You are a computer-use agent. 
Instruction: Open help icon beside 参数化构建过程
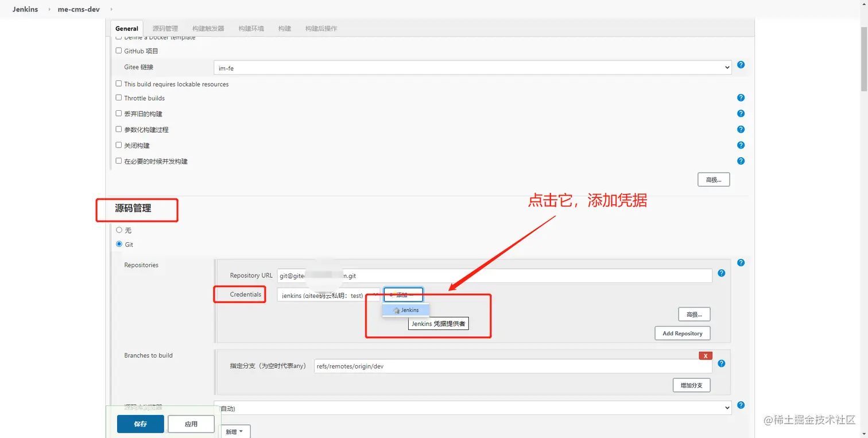pyautogui.click(x=741, y=129)
